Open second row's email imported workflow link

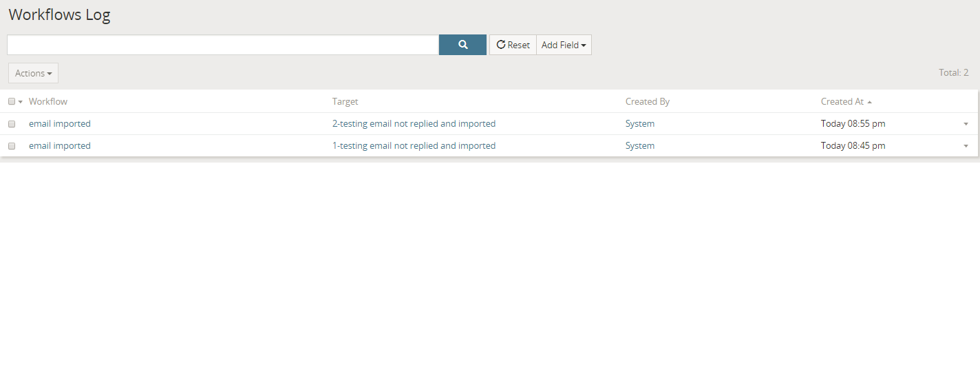[x=60, y=146]
